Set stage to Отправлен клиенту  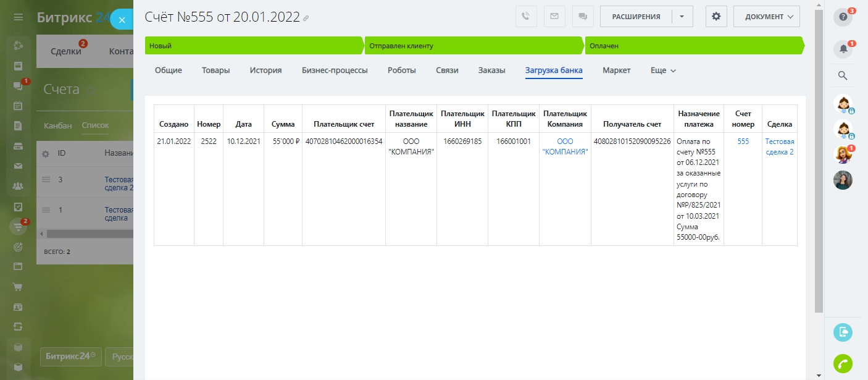472,46
